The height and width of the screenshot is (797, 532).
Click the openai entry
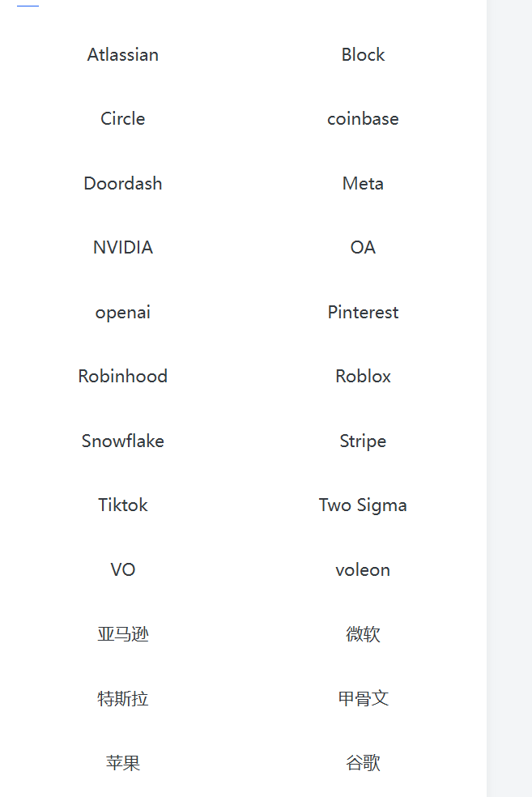(123, 313)
